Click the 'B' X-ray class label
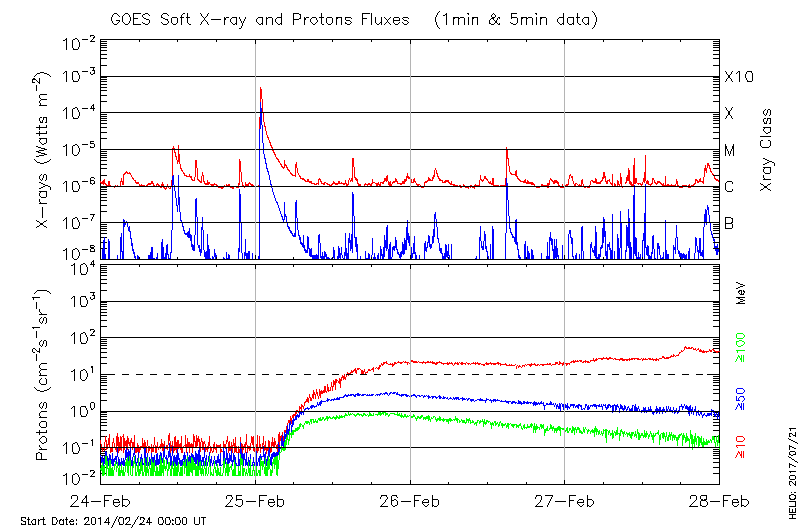Image resolution: width=800 pixels, height=530 pixels. pyautogui.click(x=730, y=223)
